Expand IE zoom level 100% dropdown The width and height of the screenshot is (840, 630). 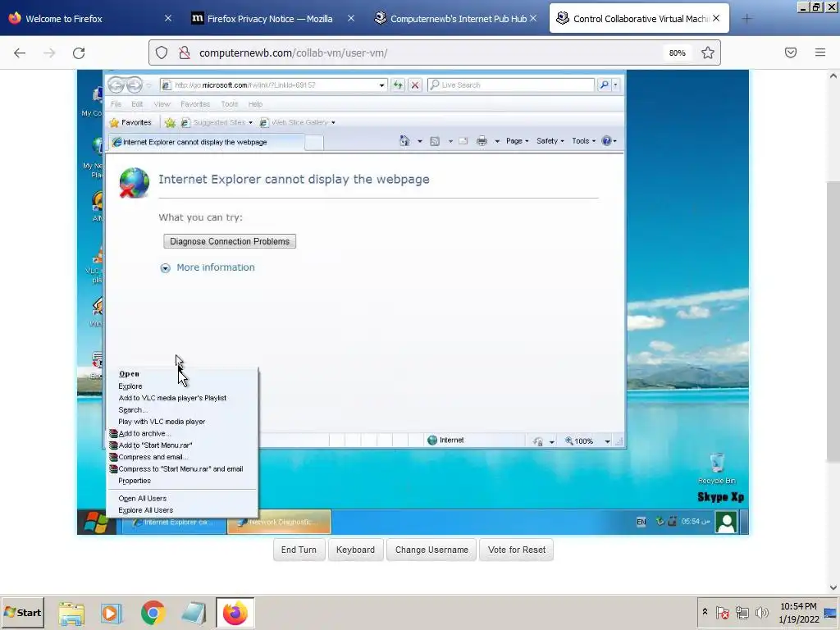(607, 441)
